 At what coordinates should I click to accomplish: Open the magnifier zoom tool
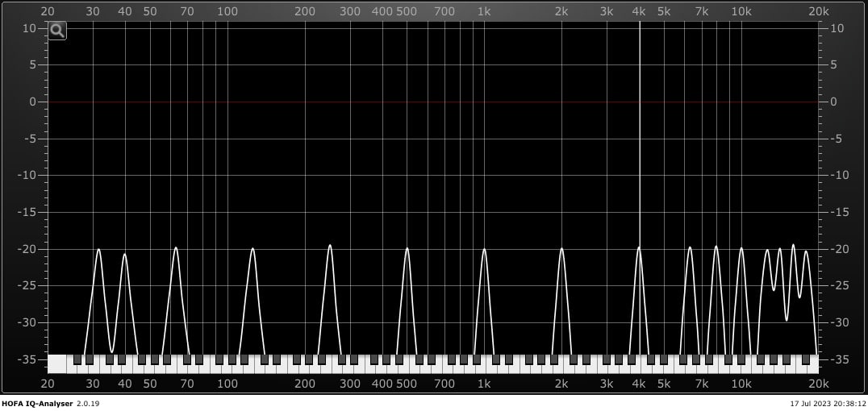coord(57,31)
